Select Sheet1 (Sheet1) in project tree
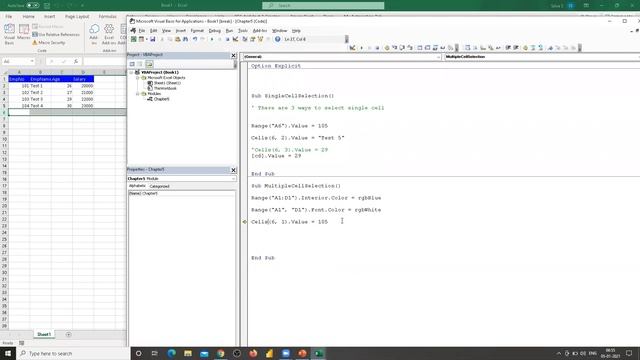 pyautogui.click(x=164, y=83)
